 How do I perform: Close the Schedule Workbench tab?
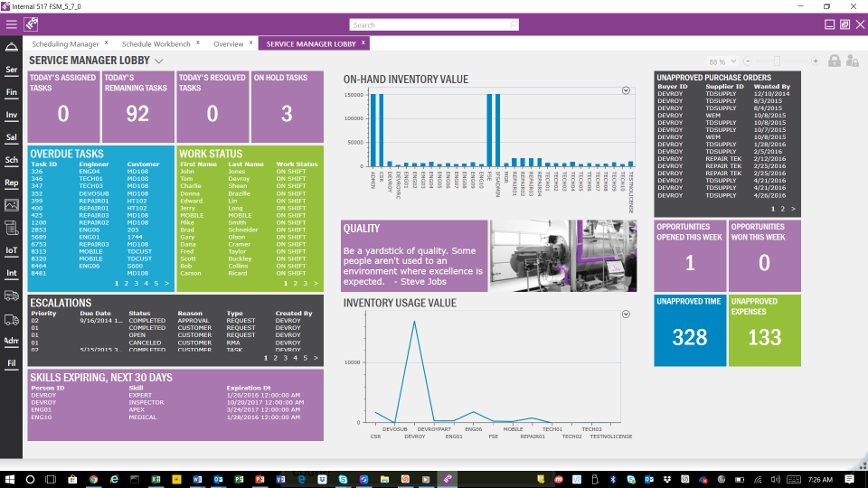click(197, 42)
